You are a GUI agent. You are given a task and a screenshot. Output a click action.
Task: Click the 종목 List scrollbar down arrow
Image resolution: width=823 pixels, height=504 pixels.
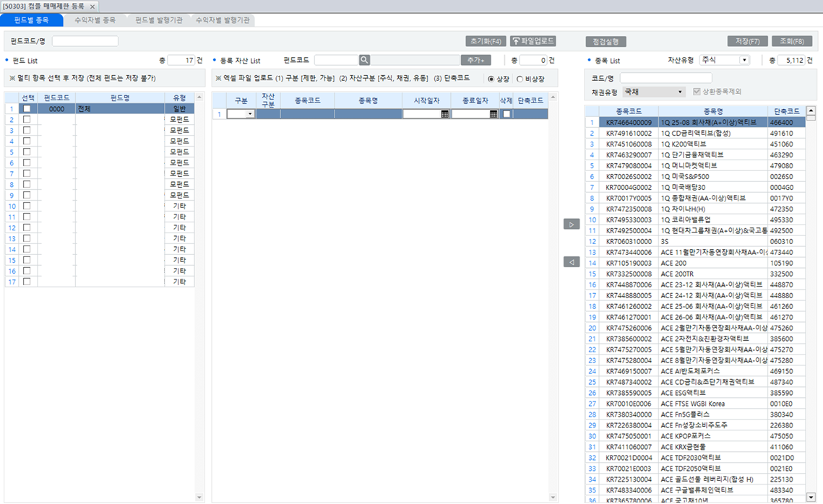(811, 498)
